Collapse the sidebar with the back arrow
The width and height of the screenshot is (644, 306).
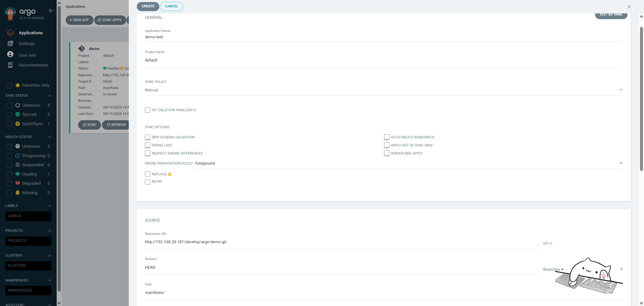pos(51,11)
